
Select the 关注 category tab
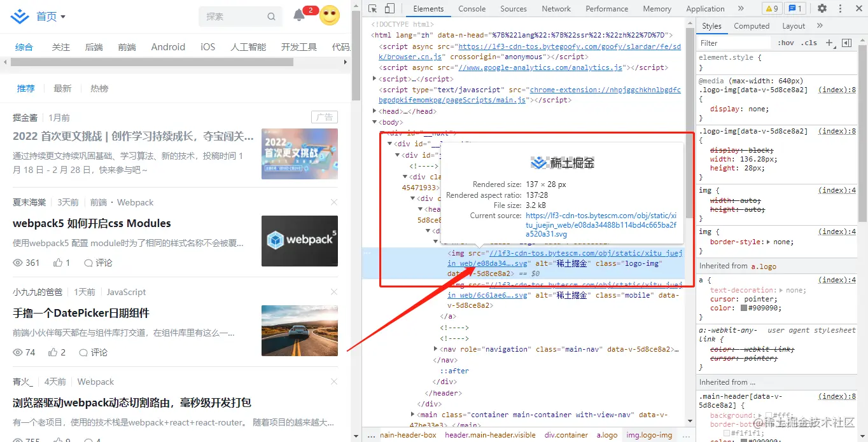(60, 47)
